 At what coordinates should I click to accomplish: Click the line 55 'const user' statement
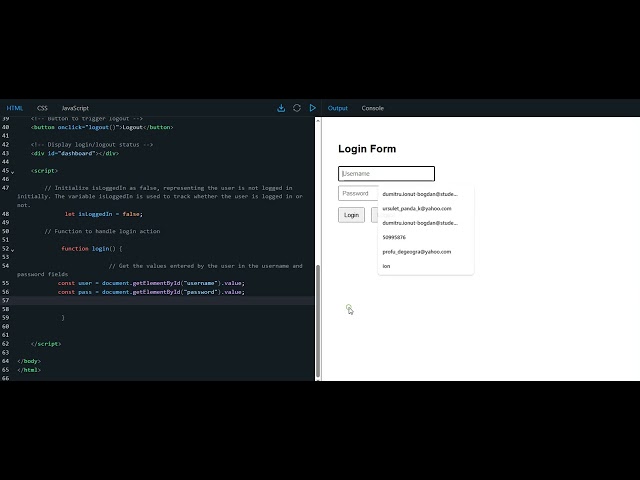coord(151,283)
